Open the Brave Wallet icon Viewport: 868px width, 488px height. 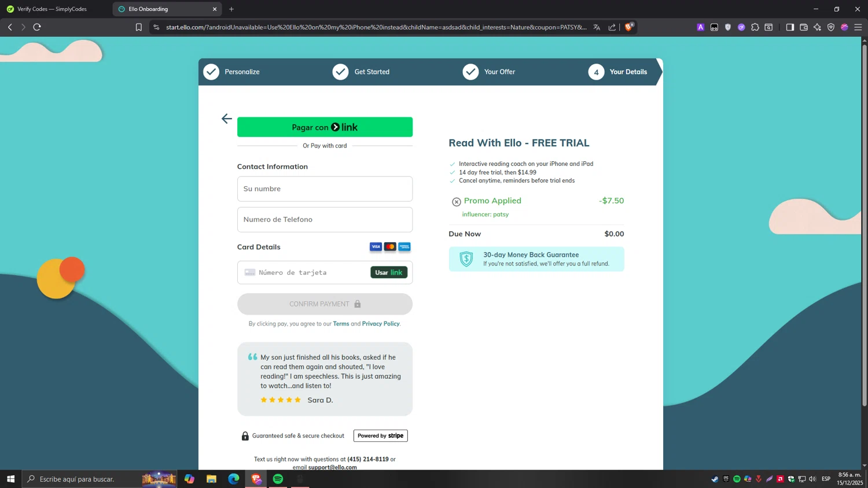point(804,27)
